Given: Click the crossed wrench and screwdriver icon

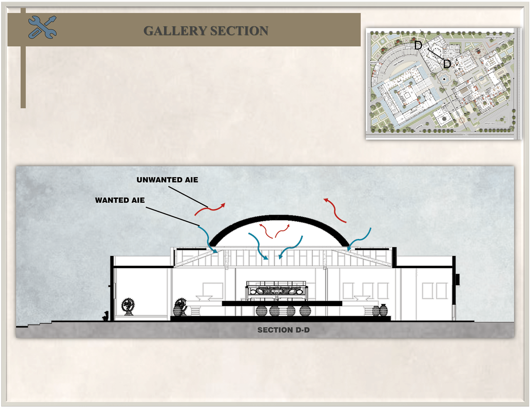Looking at the screenshot, I should pos(42,27).
